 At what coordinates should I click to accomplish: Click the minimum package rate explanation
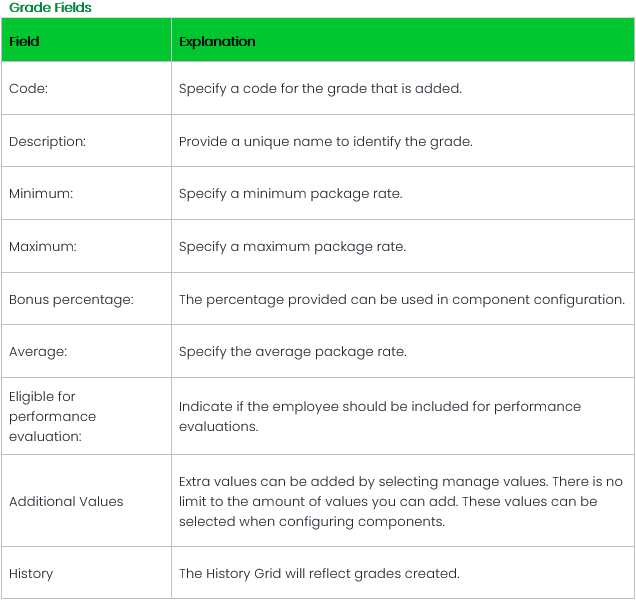290,193
